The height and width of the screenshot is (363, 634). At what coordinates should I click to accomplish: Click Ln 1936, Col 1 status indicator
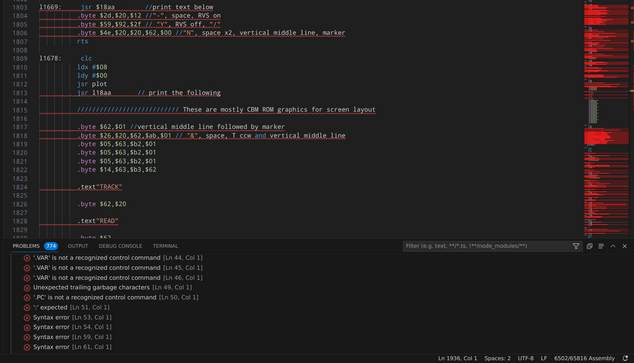tap(457, 358)
